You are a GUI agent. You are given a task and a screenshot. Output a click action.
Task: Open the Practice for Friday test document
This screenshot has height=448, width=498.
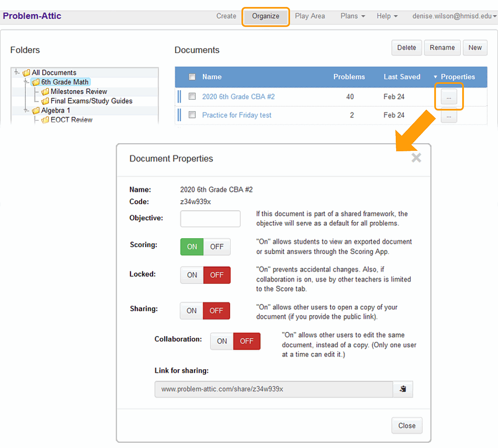click(x=237, y=115)
